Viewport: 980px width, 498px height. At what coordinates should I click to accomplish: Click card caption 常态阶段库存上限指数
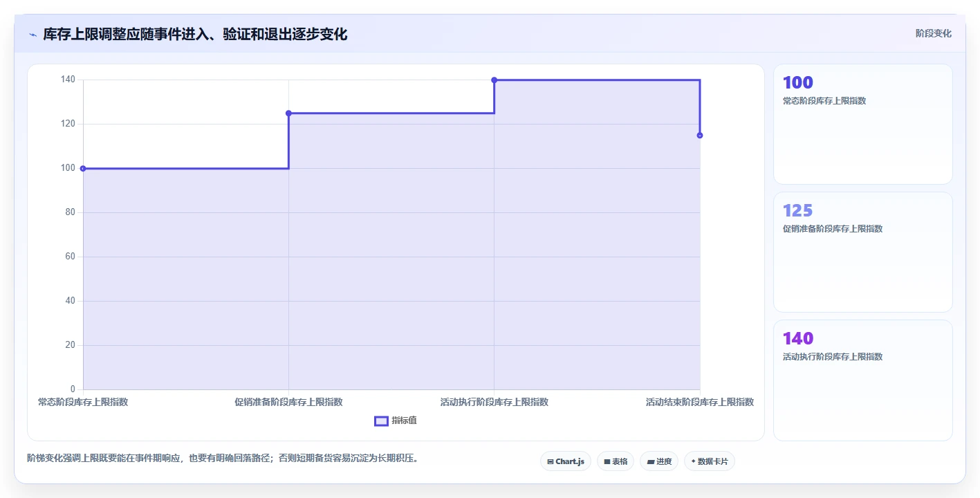pyautogui.click(x=824, y=101)
